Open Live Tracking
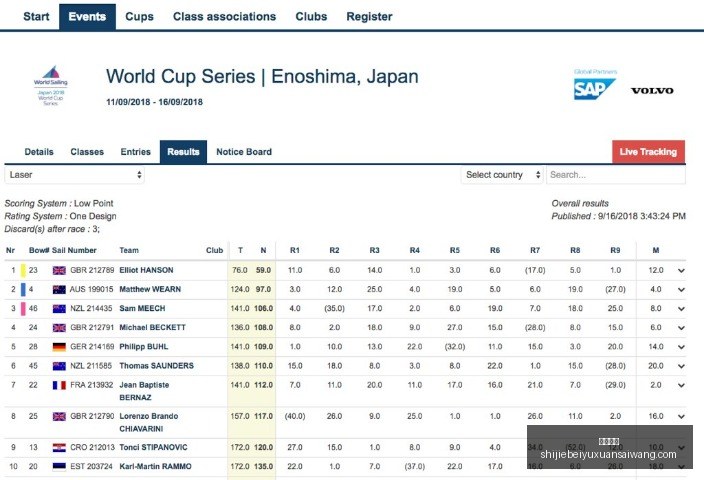 click(648, 152)
